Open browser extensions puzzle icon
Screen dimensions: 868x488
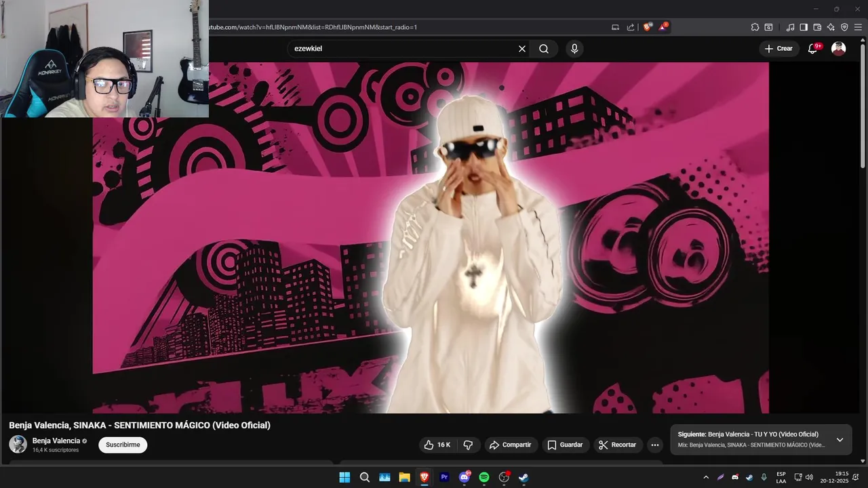click(755, 27)
